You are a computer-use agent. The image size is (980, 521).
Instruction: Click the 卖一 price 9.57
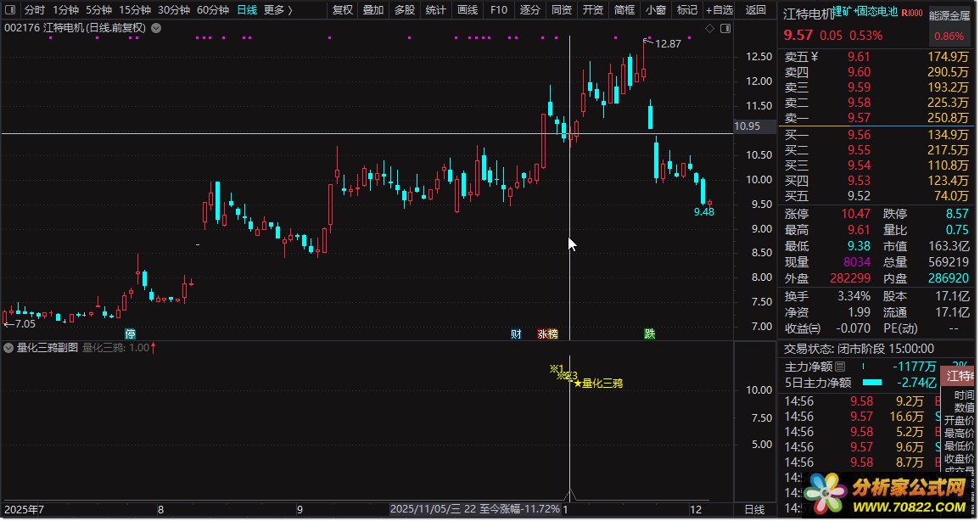point(859,118)
